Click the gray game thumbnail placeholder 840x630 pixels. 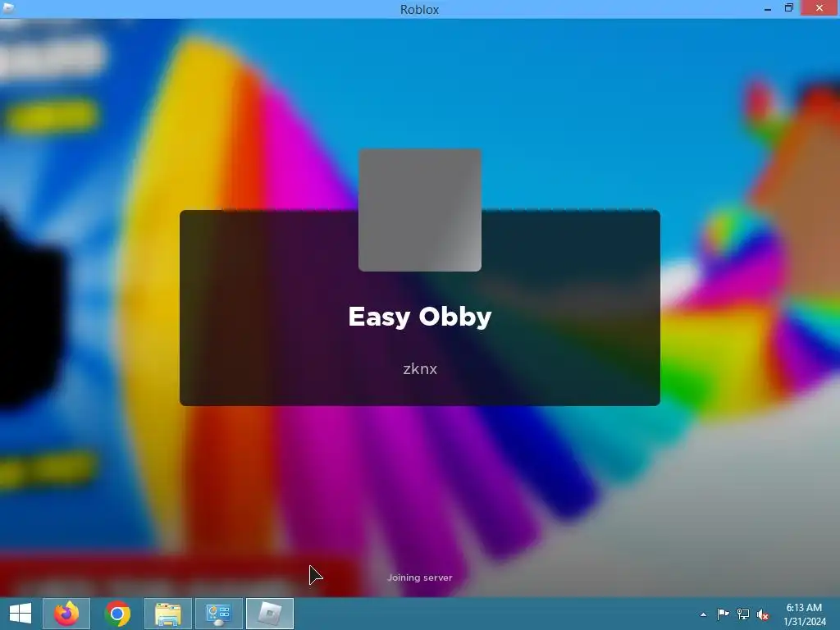(x=420, y=210)
